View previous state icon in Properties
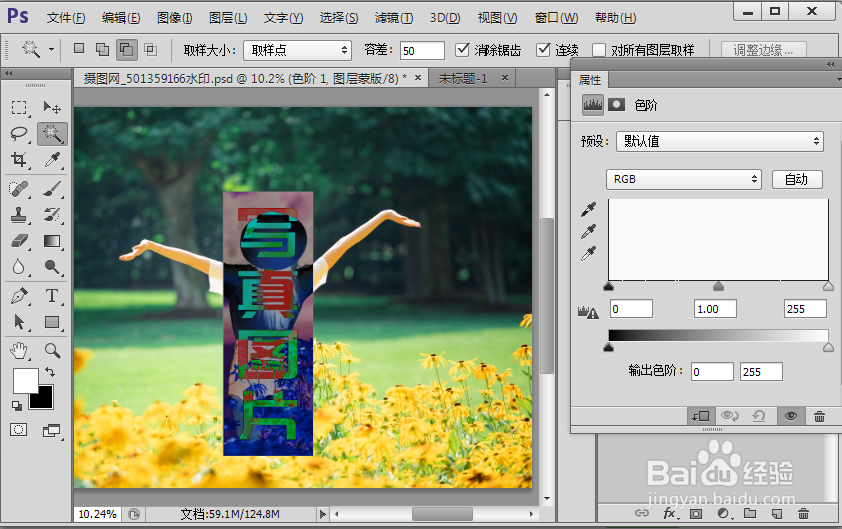842x529 pixels. pyautogui.click(x=730, y=416)
